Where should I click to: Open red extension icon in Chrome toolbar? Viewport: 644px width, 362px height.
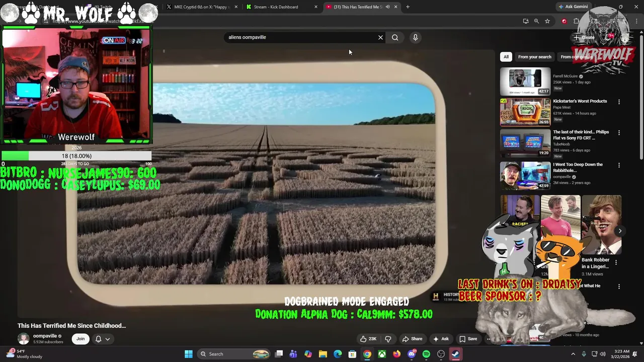click(x=564, y=21)
